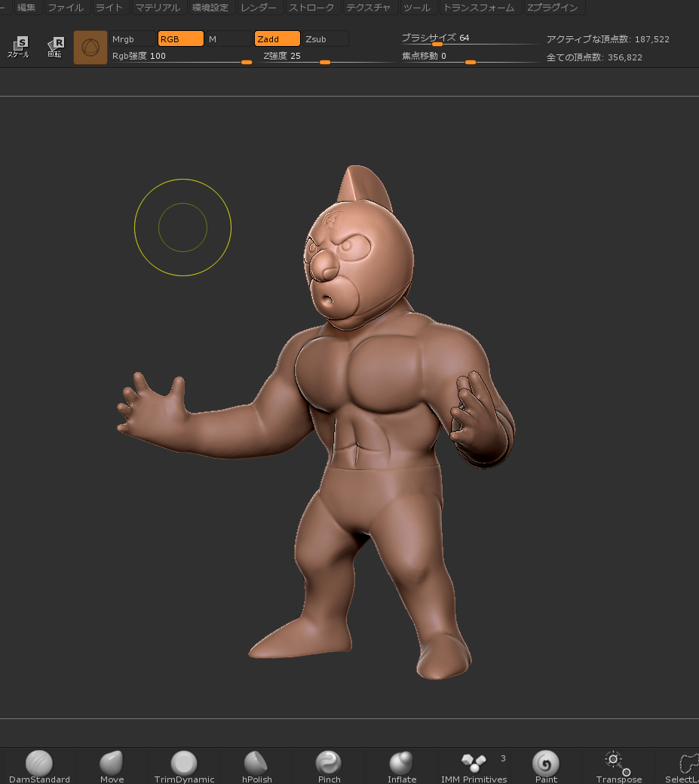Open the 編集 menu
The width and height of the screenshot is (699, 784).
point(26,8)
